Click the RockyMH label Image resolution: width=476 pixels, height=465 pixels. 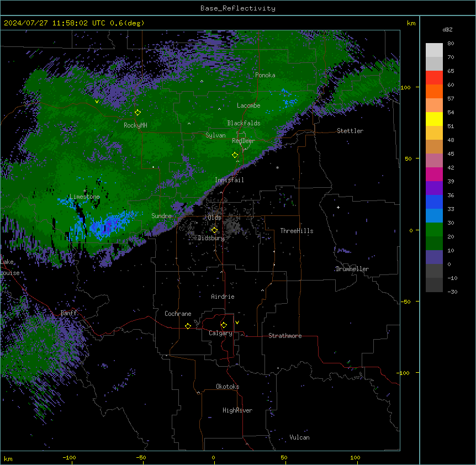click(135, 125)
